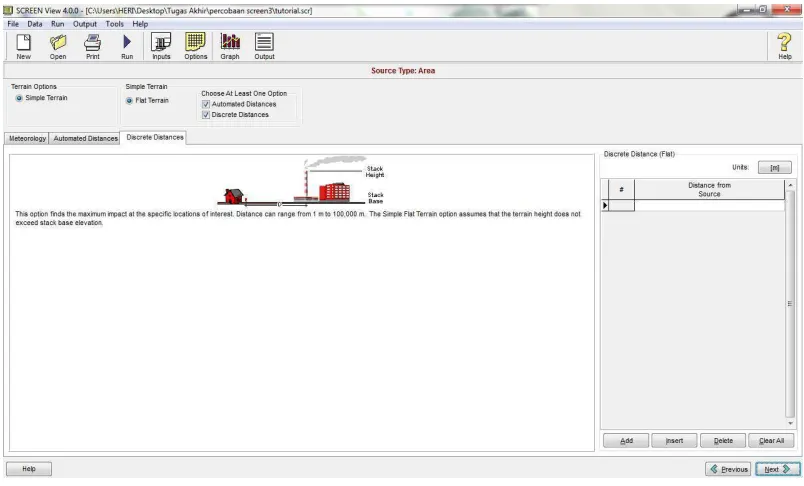Open the Run menu
Image resolution: width=804 pixels, height=486 pixels.
57,24
